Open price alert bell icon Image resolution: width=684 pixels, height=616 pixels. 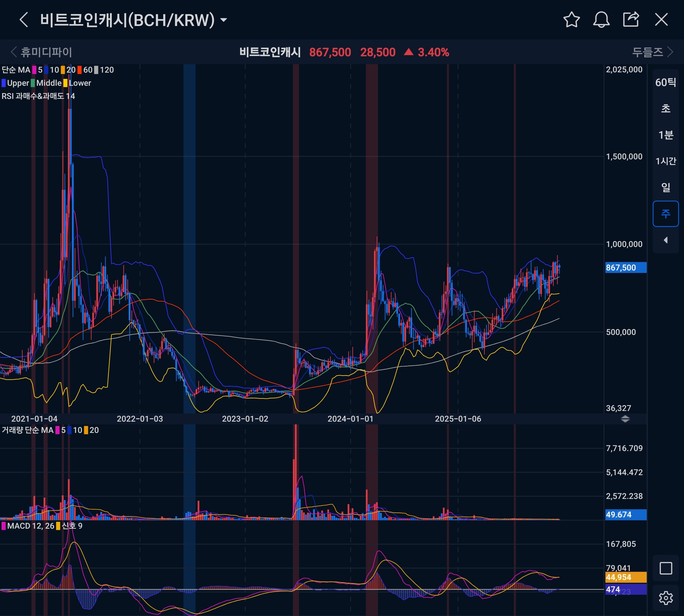[601, 20]
